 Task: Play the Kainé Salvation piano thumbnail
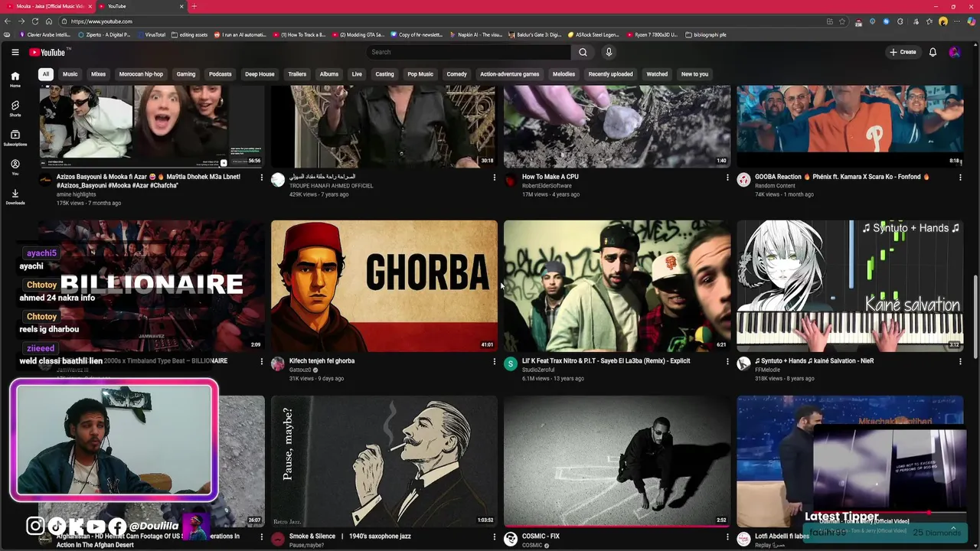coord(850,286)
